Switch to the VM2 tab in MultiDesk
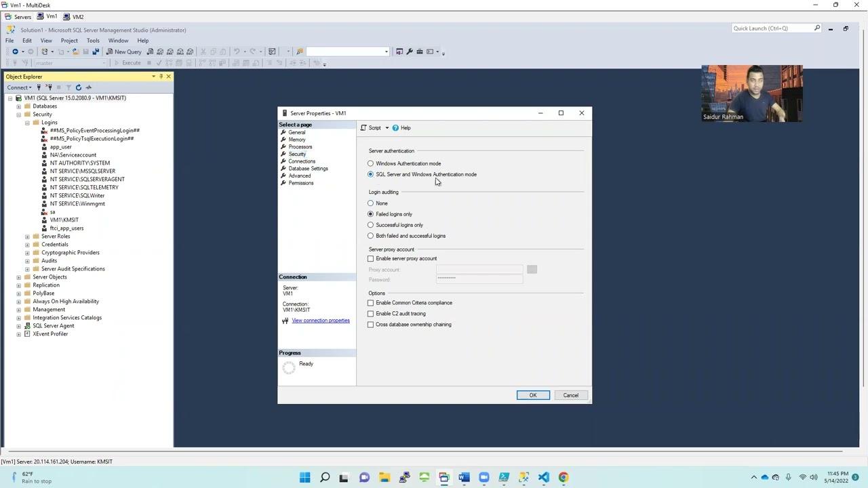The width and height of the screenshot is (868, 488). (73, 17)
